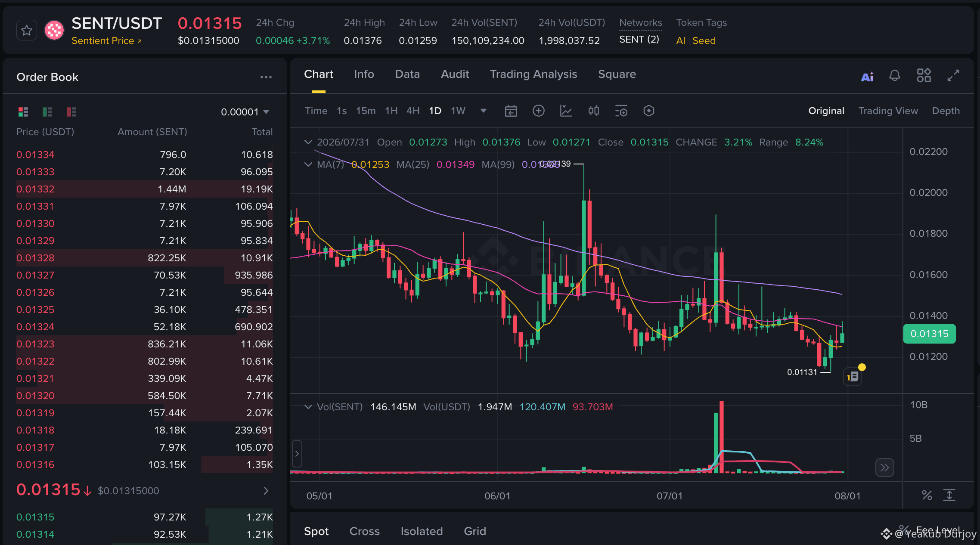The width and height of the screenshot is (980, 545).
Task: Open the Trading Analysis tab
Action: 533,74
